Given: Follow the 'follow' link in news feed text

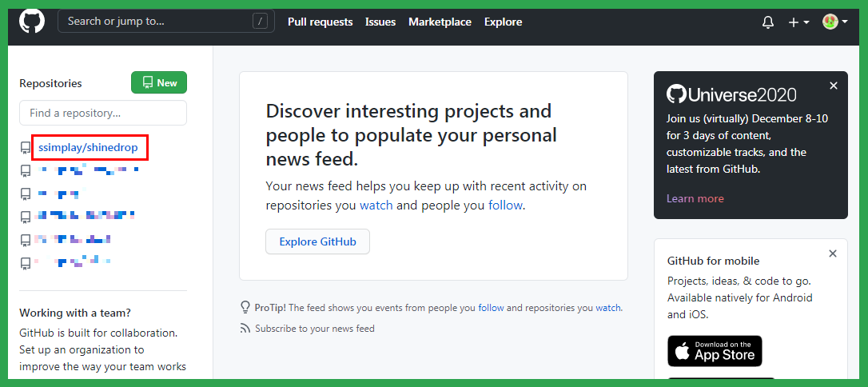Looking at the screenshot, I should [x=505, y=205].
